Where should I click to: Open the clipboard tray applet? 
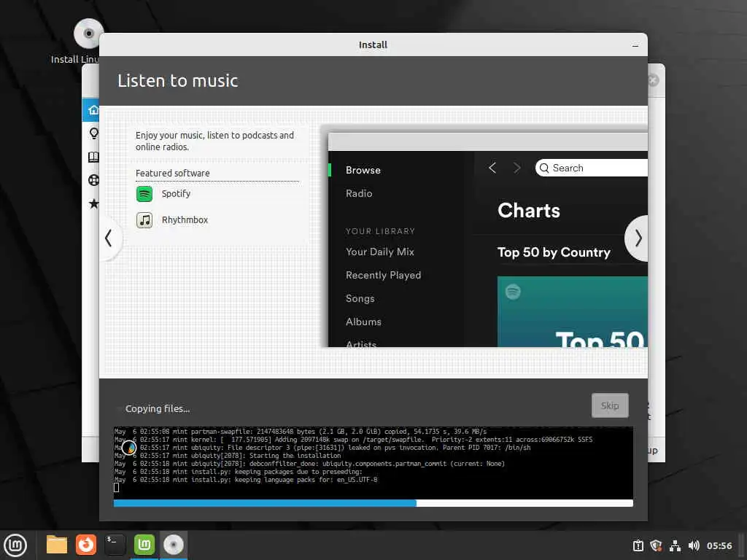point(638,545)
